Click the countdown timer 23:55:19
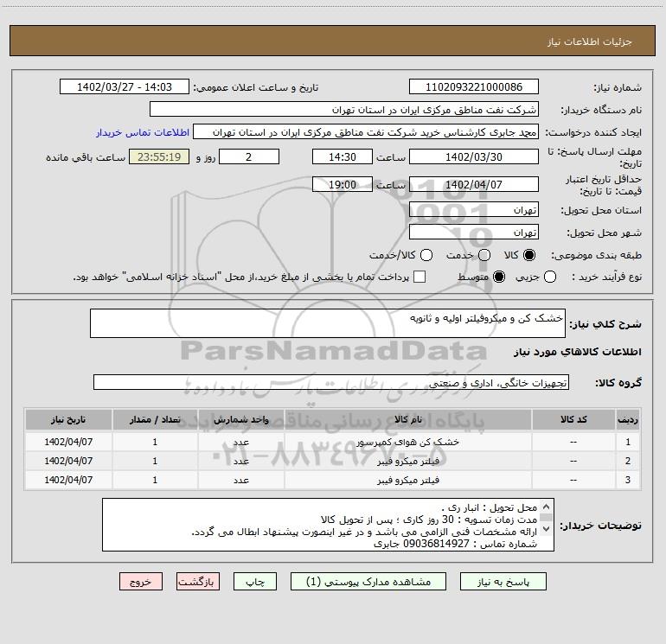The image size is (666, 644). [x=159, y=157]
